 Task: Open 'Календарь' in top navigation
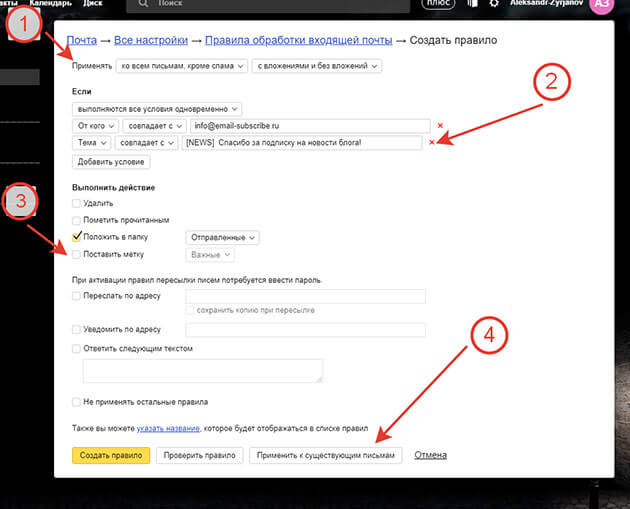click(51, 3)
